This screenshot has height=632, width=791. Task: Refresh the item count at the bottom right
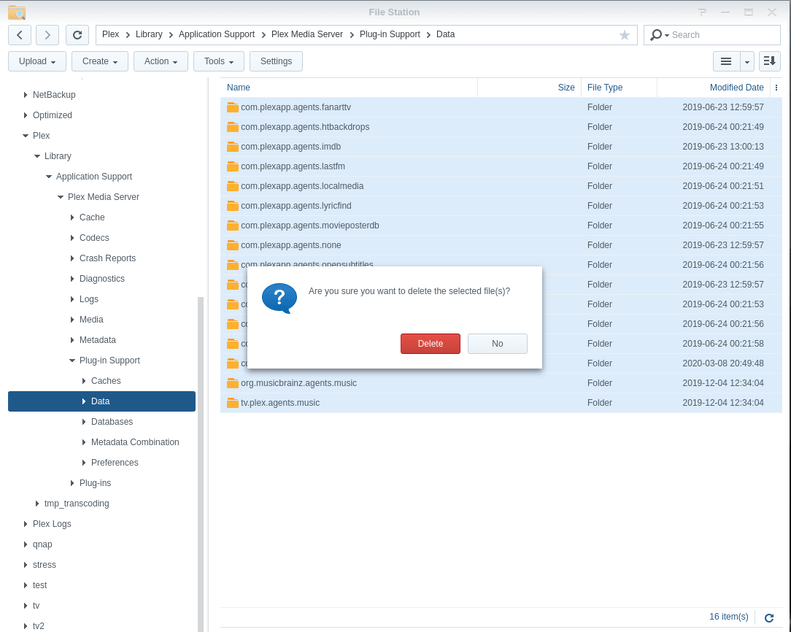(769, 617)
